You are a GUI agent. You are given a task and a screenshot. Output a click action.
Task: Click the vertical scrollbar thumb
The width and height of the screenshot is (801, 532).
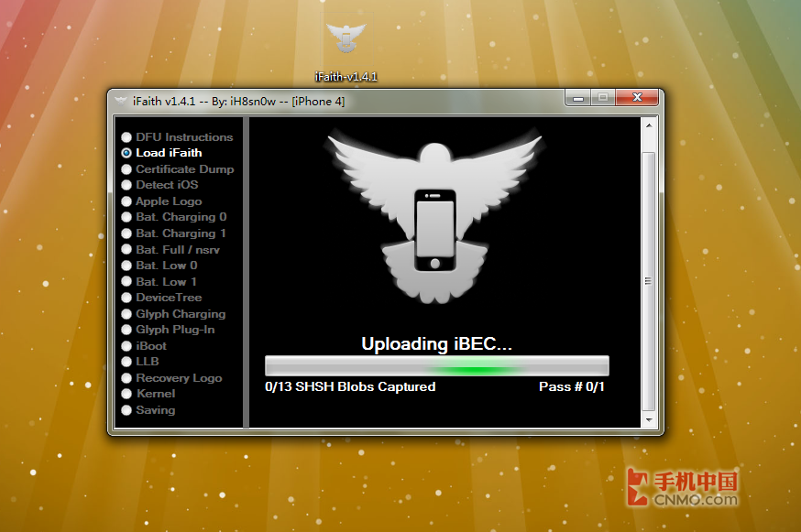(x=648, y=281)
